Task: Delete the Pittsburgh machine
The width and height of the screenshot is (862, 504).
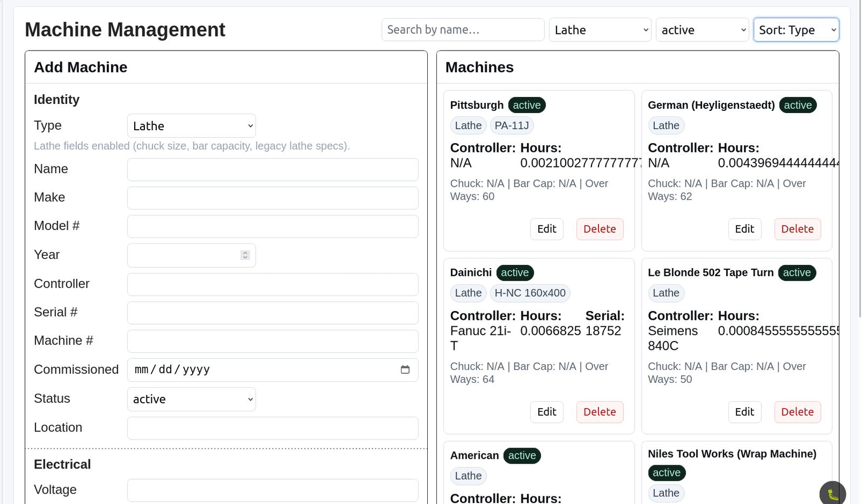Action: pyautogui.click(x=600, y=229)
